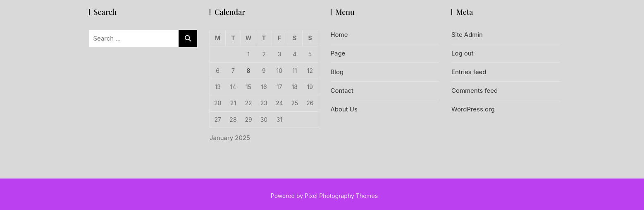Open the Home menu link
Screen dimensions: 644x210
(339, 35)
